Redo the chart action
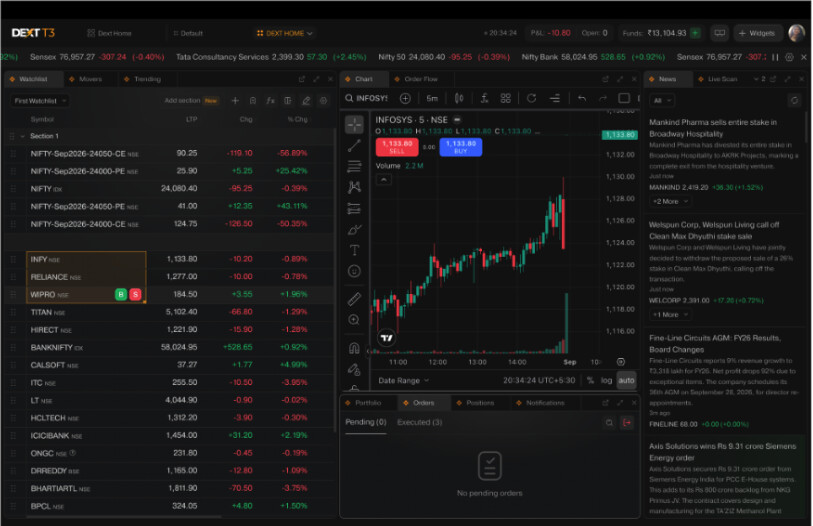 pyautogui.click(x=602, y=99)
